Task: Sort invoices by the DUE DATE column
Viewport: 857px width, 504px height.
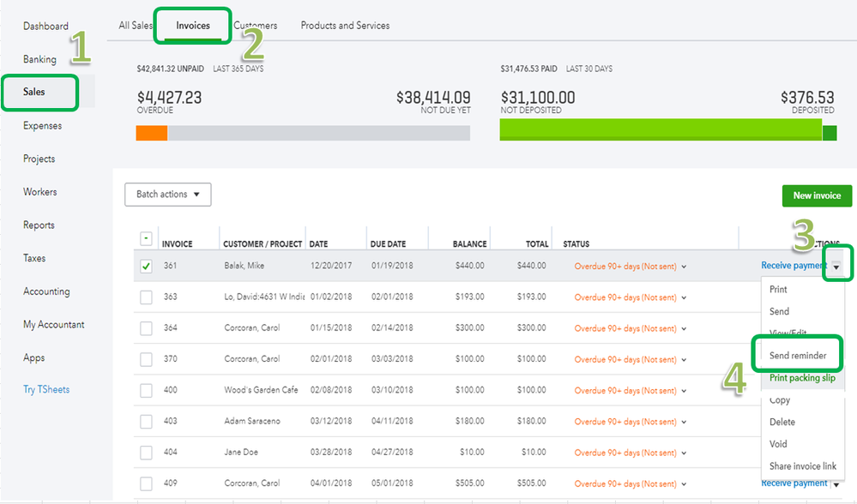Action: tap(388, 243)
